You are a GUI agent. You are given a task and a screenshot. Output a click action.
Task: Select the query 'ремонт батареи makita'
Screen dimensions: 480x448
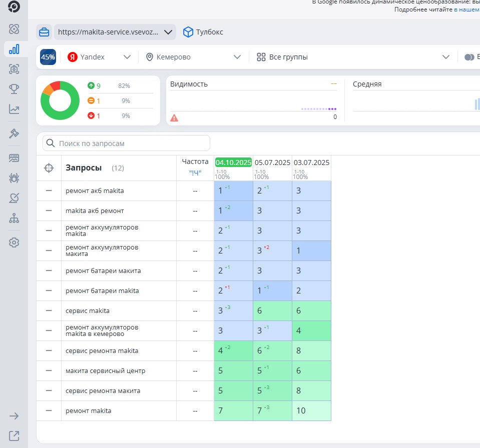[102, 291]
